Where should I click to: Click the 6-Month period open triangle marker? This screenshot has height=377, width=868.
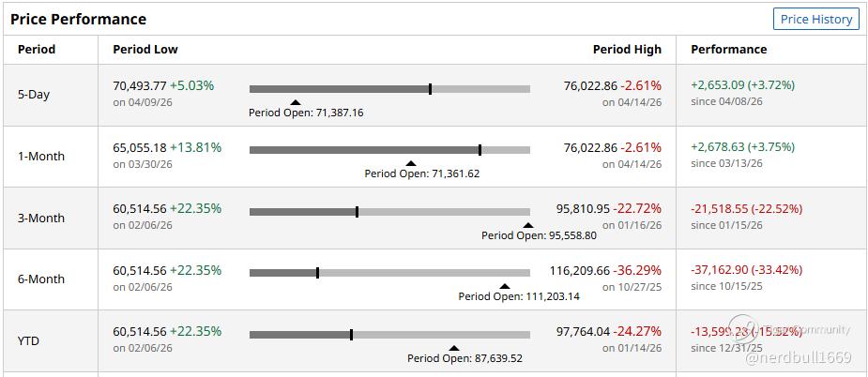pos(504,286)
